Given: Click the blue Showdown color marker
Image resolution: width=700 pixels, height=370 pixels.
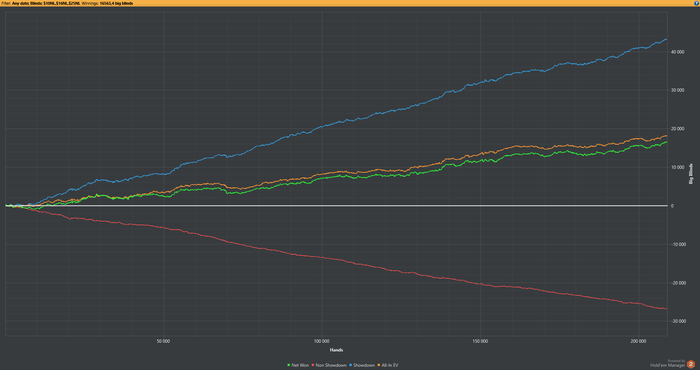Looking at the screenshot, I should pos(350,365).
